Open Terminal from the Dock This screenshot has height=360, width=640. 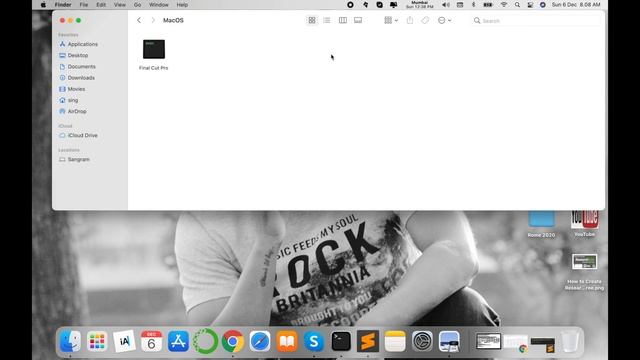341,341
